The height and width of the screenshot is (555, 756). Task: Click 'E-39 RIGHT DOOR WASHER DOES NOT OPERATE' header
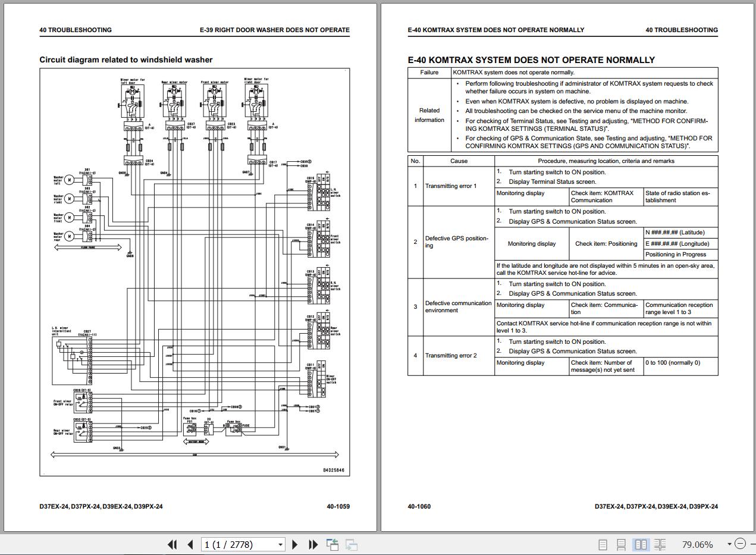coord(275,30)
